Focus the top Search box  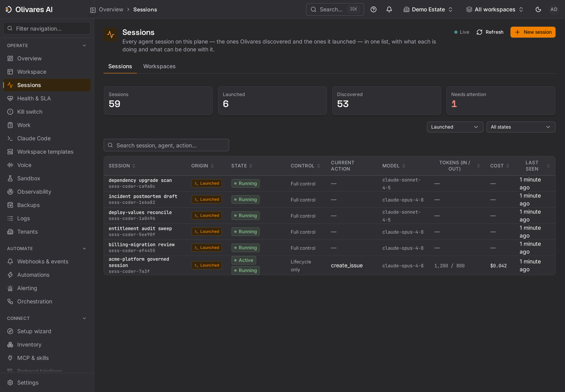[335, 10]
